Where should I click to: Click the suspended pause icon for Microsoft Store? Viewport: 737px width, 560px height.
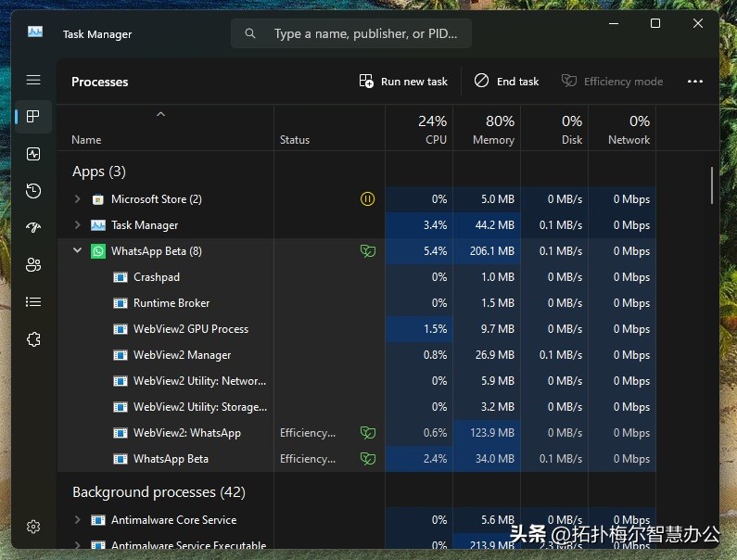click(367, 199)
